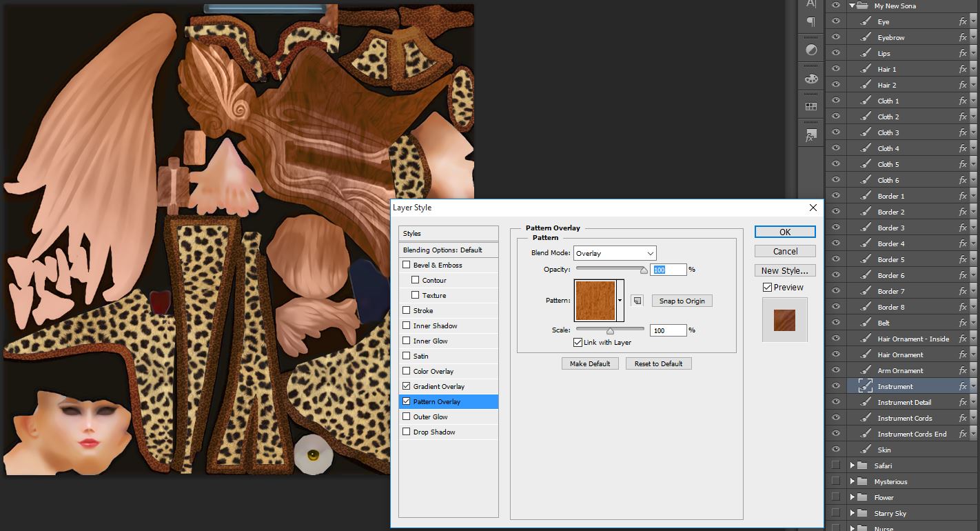The width and height of the screenshot is (980, 531).
Task: Open the Styles fx panel icon
Action: pos(811,136)
